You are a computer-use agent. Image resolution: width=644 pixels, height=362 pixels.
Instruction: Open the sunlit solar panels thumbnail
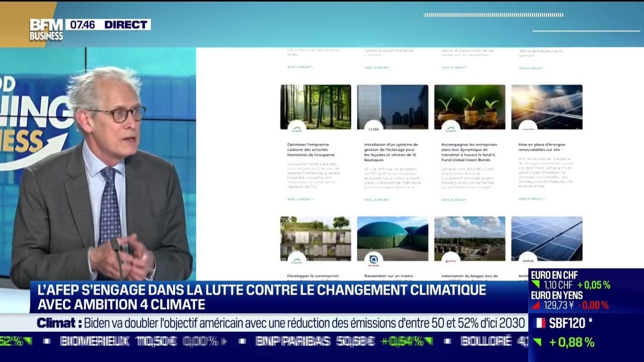pyautogui.click(x=547, y=107)
